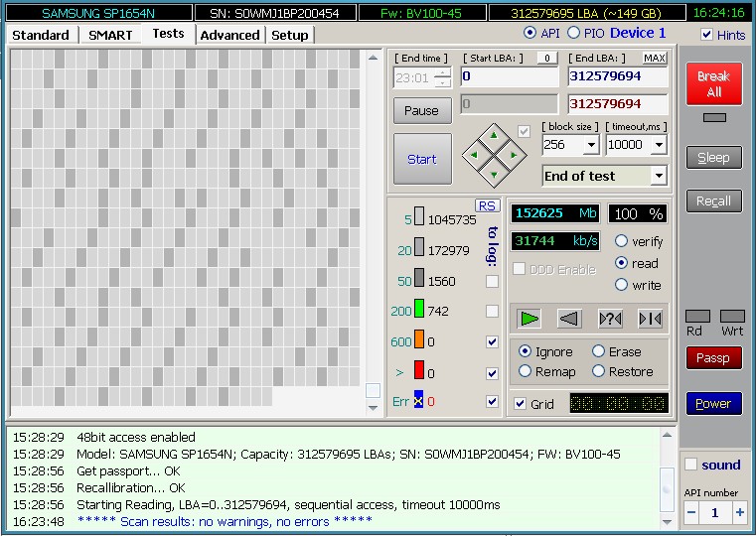This screenshot has width=756, height=536.
Task: Click the 5 ms light gray block legend
Action: click(419, 216)
